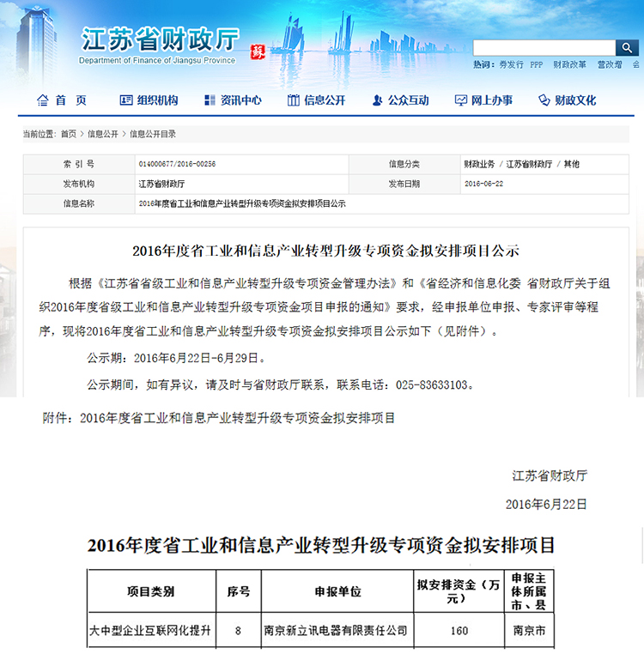Image resolution: width=644 pixels, height=672 pixels.
Task: Open 信息公开目录 breadcrumb link
Action: [x=153, y=134]
